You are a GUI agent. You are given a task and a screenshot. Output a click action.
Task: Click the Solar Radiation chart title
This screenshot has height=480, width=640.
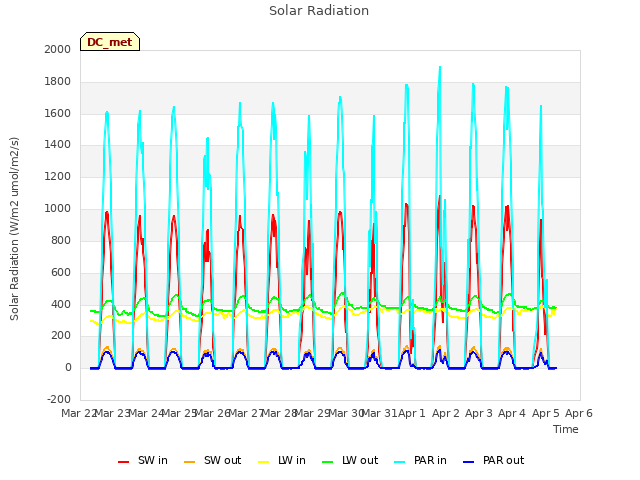(x=319, y=11)
